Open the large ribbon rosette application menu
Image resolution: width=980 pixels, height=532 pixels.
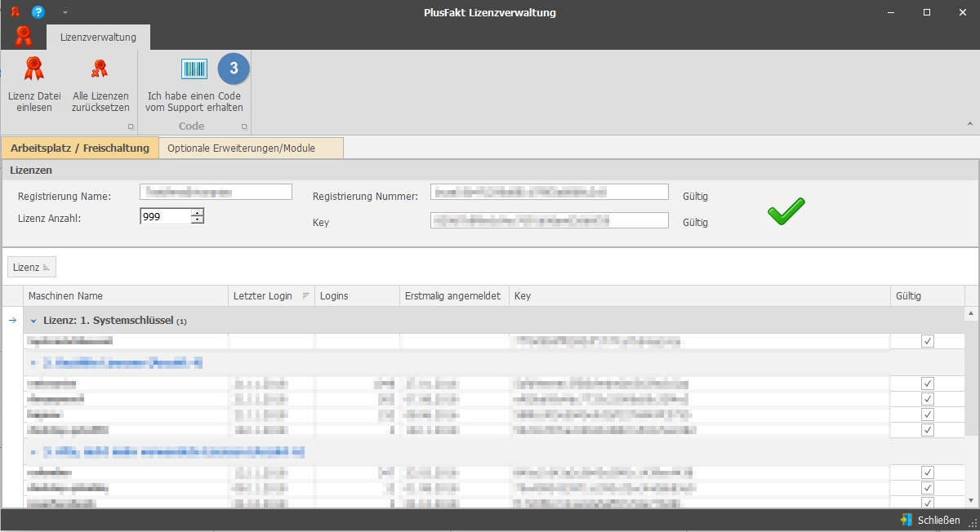point(23,36)
